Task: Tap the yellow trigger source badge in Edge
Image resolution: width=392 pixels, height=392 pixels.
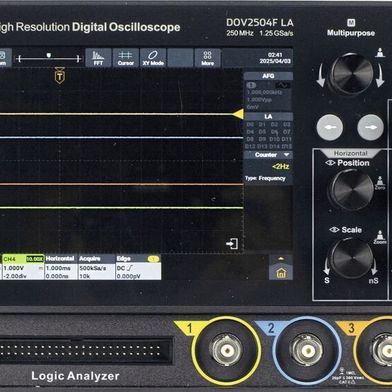Action: click(x=153, y=259)
